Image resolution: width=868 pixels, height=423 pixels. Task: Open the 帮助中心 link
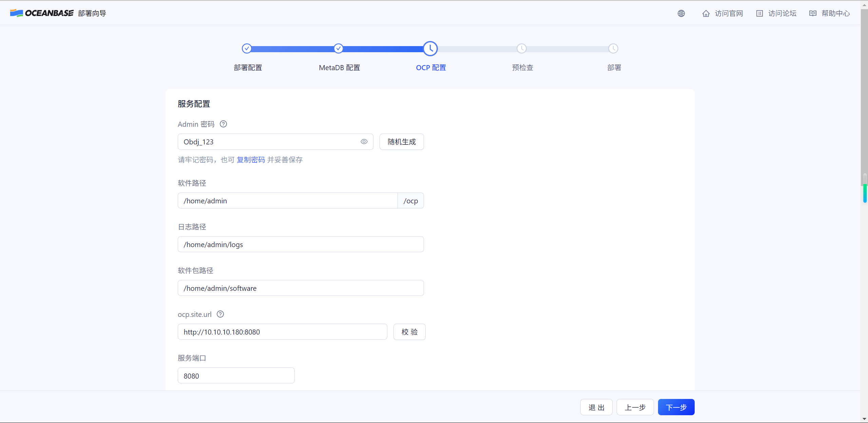tap(835, 13)
